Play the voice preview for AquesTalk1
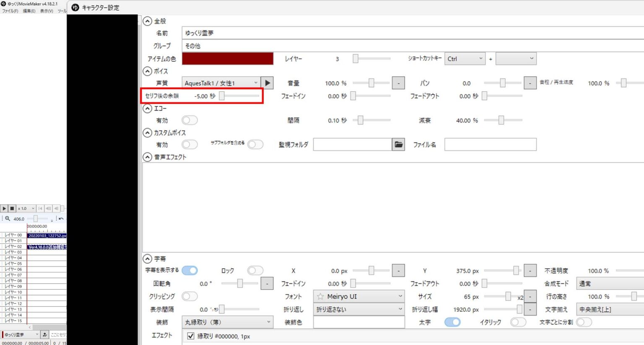Screen dimensions: 644x345 (267, 83)
